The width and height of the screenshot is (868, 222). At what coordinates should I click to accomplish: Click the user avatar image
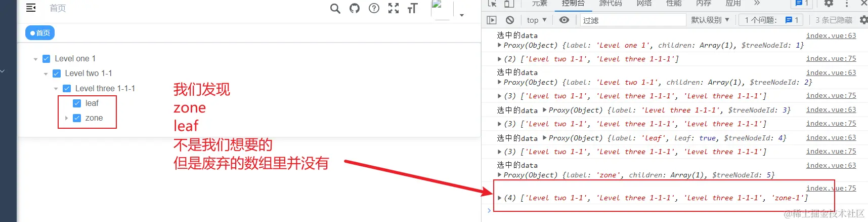coord(441,9)
